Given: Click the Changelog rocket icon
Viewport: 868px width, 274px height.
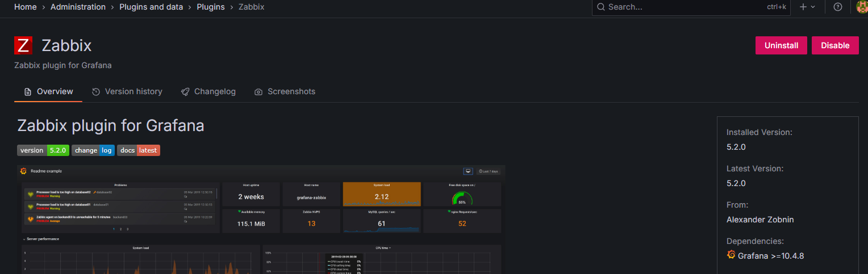Looking at the screenshot, I should (185, 92).
